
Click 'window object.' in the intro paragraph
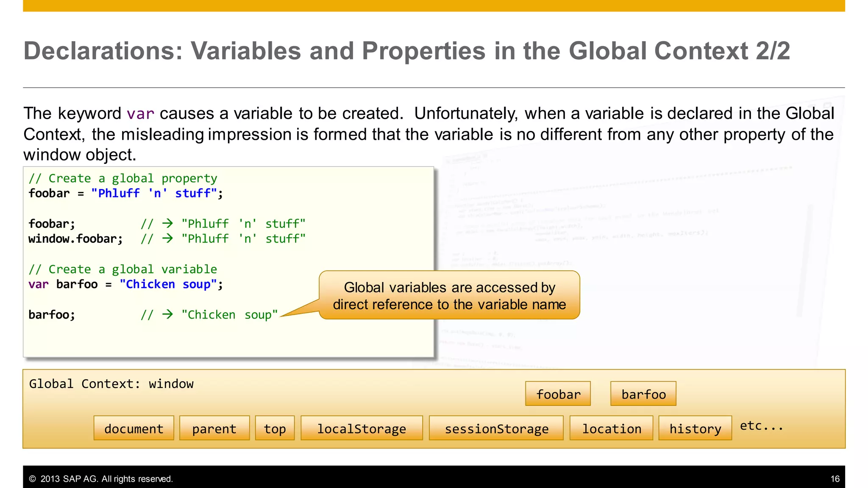(x=80, y=155)
